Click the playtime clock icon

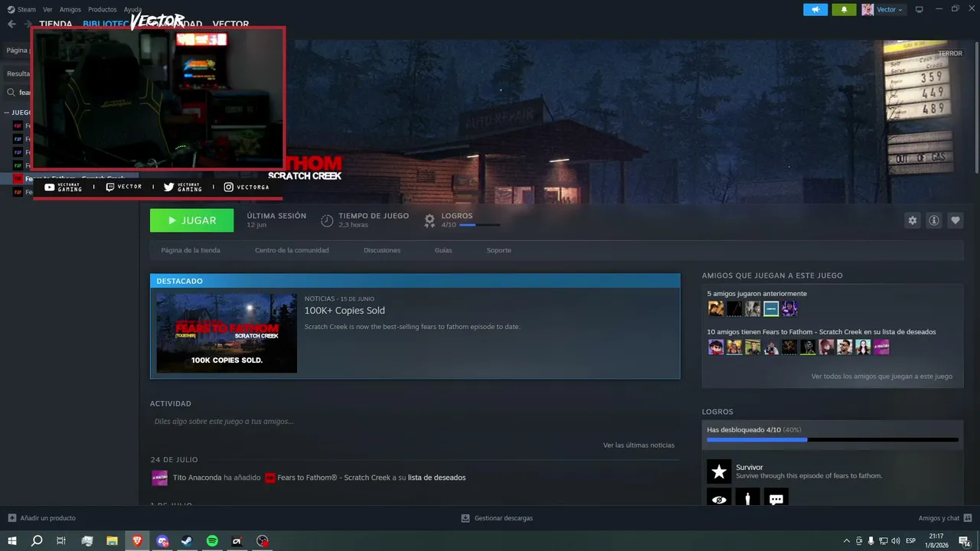[x=327, y=220]
